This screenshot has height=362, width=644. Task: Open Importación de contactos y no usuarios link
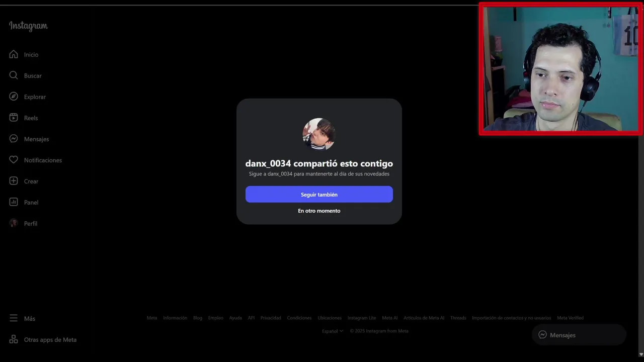511,318
